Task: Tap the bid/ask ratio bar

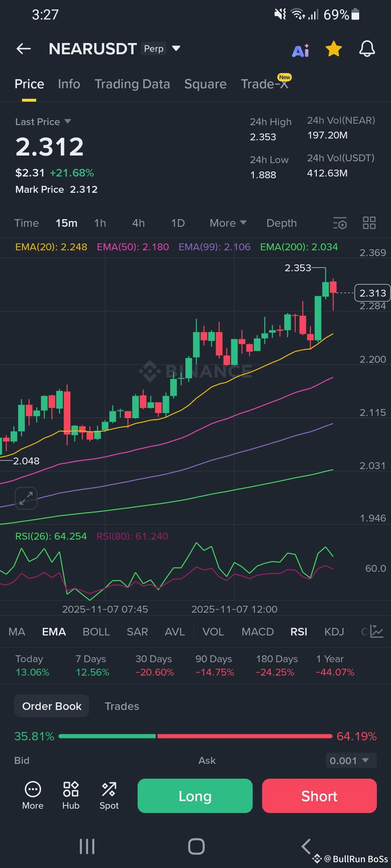Action: click(x=195, y=736)
